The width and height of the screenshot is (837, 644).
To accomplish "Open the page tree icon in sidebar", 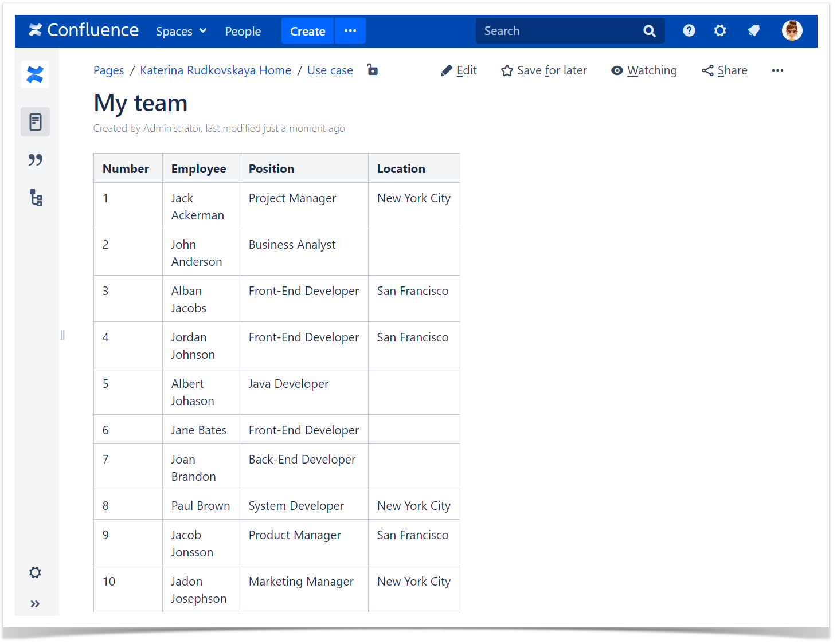I will 36,198.
